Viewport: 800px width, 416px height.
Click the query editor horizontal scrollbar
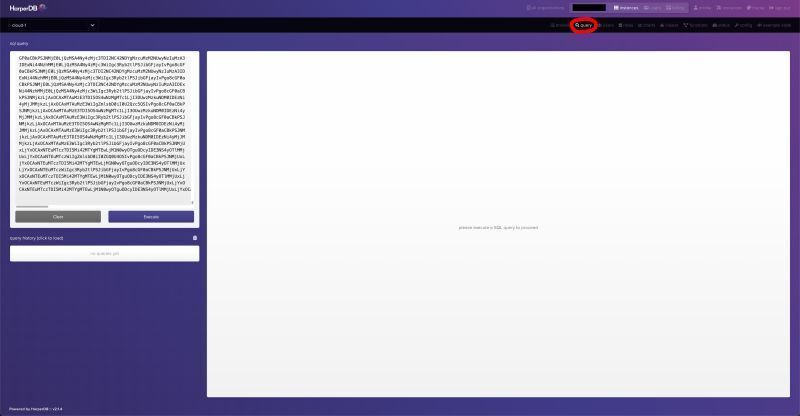[x=32, y=207]
